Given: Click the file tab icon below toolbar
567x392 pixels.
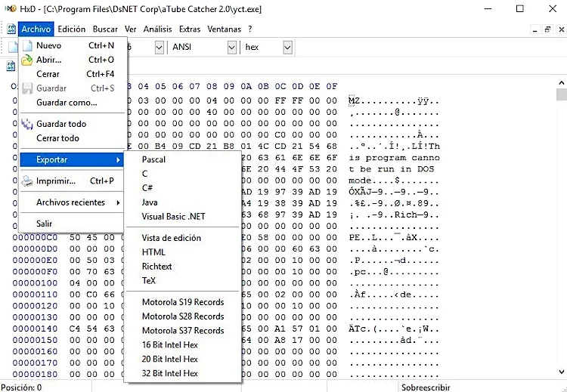Looking at the screenshot, I should (11, 66).
